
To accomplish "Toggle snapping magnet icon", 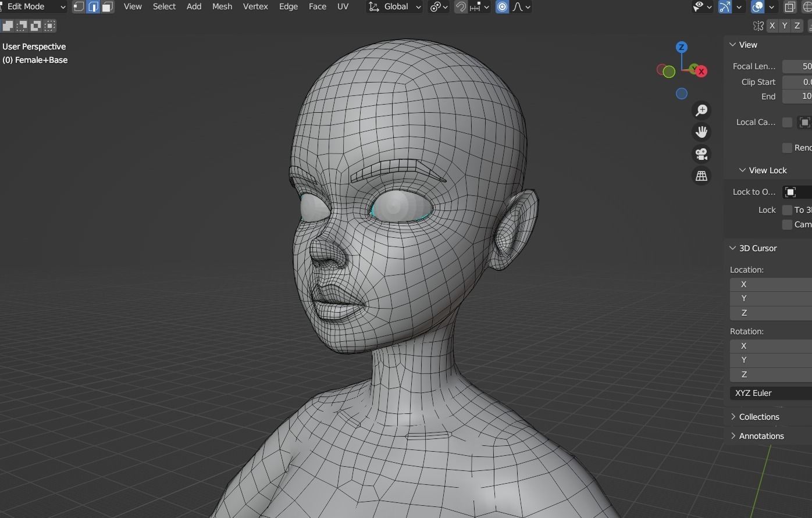I will (461, 7).
